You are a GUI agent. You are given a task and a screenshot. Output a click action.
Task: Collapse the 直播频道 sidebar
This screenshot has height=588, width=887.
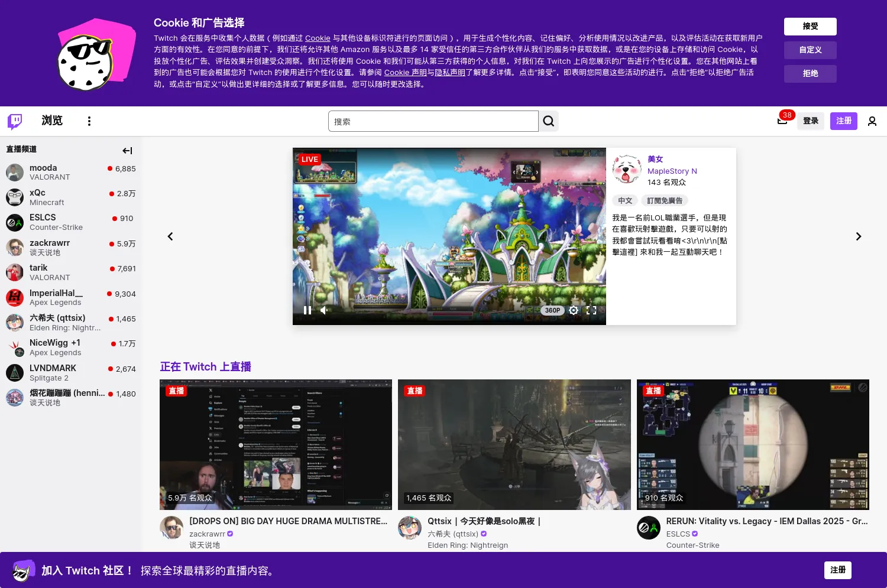pos(127,150)
